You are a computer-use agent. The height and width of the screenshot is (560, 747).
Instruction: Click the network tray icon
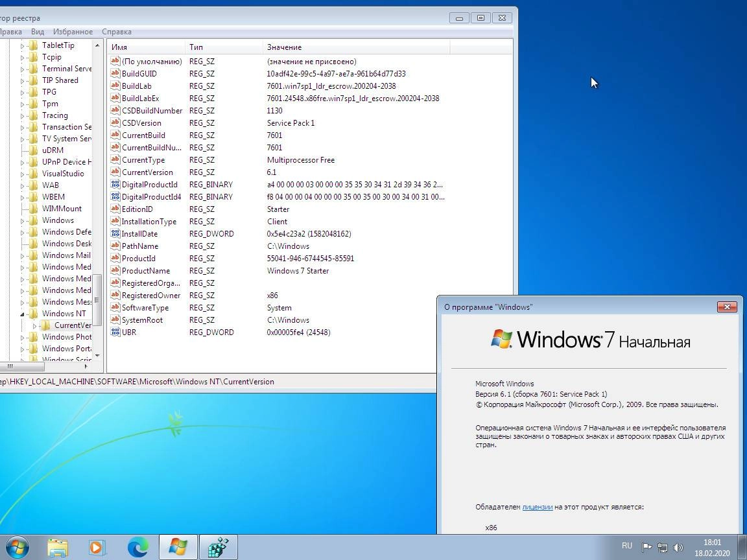(x=662, y=548)
